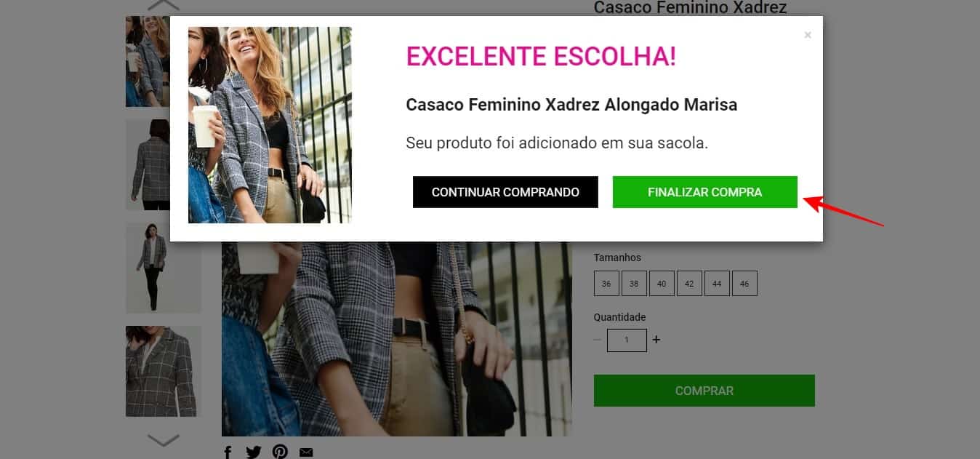This screenshot has height=459, width=980.
Task: Share product by email envelope icon
Action: point(306,452)
